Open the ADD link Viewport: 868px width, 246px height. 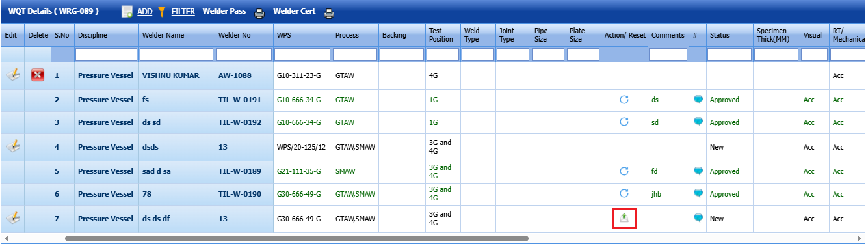click(x=145, y=12)
